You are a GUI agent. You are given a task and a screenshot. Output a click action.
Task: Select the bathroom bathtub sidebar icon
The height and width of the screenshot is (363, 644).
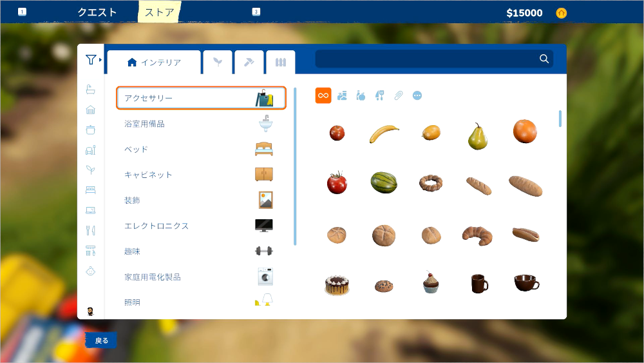click(x=91, y=89)
